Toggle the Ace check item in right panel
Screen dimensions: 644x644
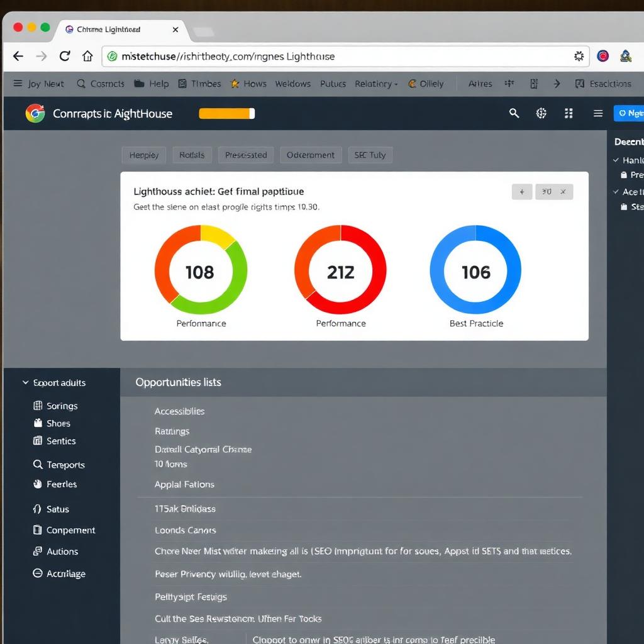616,192
